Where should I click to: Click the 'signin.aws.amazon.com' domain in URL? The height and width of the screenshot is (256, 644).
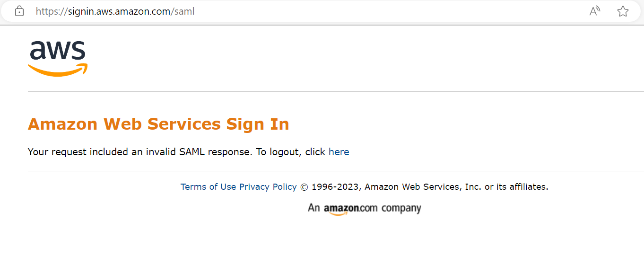coord(119,11)
